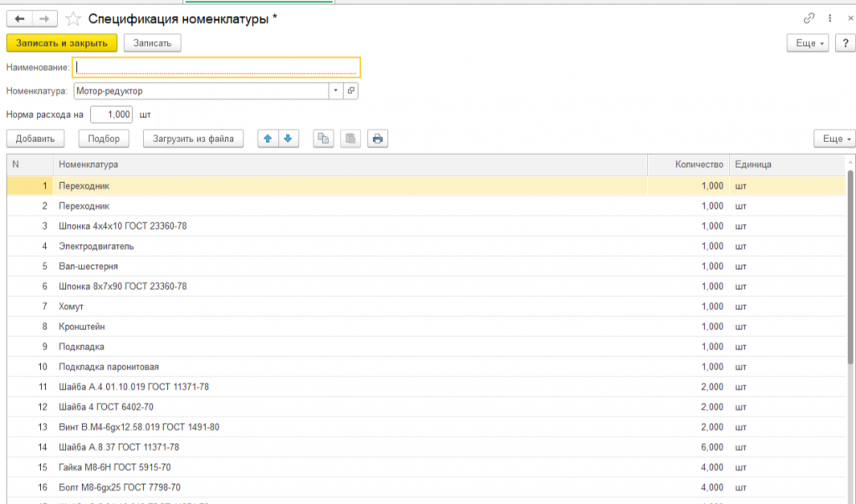Click Загрузить из файла button

tap(193, 139)
